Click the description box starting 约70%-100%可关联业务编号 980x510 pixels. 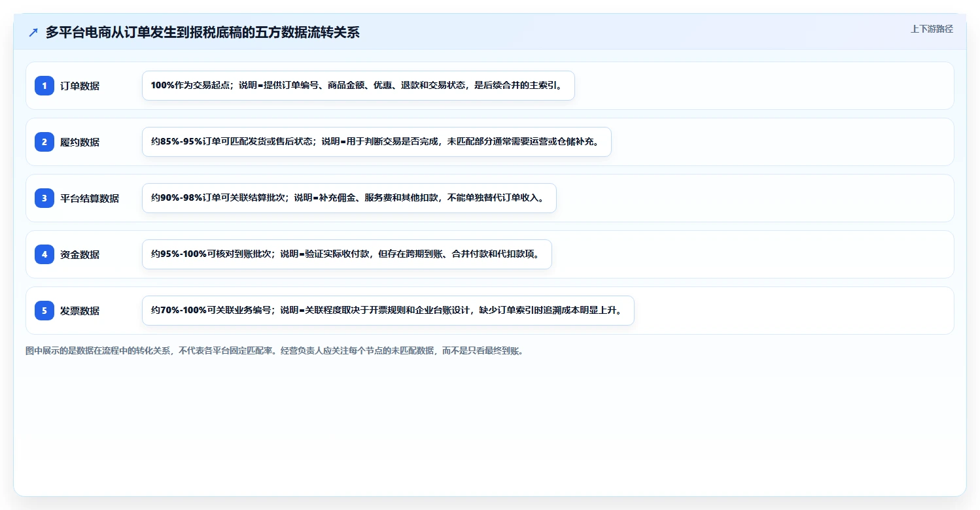(388, 311)
